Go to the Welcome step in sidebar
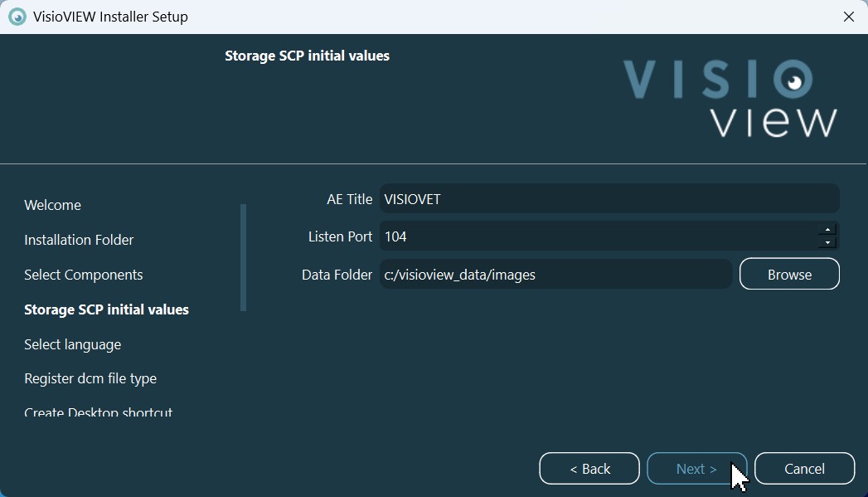Viewport: 868px width, 497px height. click(x=53, y=205)
